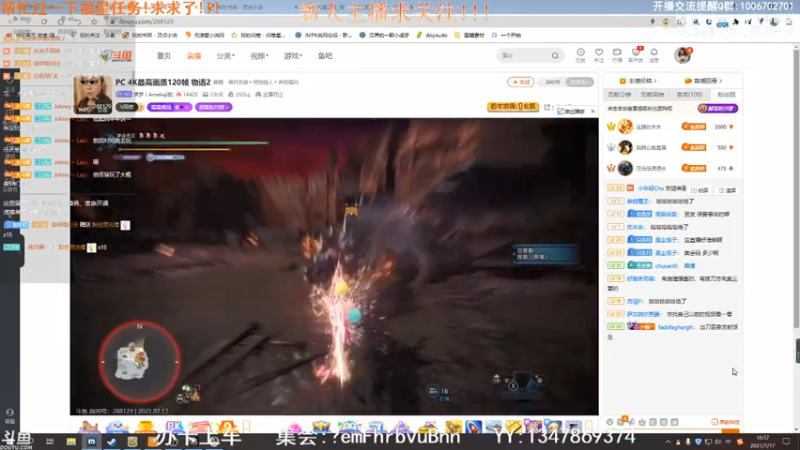800x450 pixels.
Task: Open the third-ranked fan with score 470
Action: [x=671, y=168]
